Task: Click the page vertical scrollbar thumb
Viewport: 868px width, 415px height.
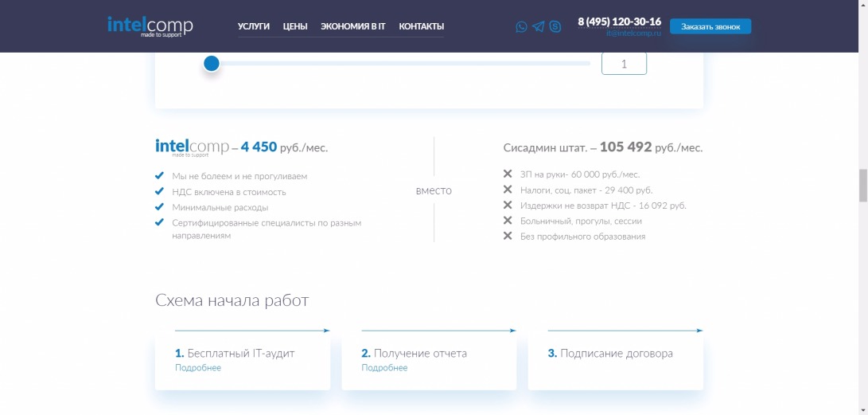Action: pos(862,186)
